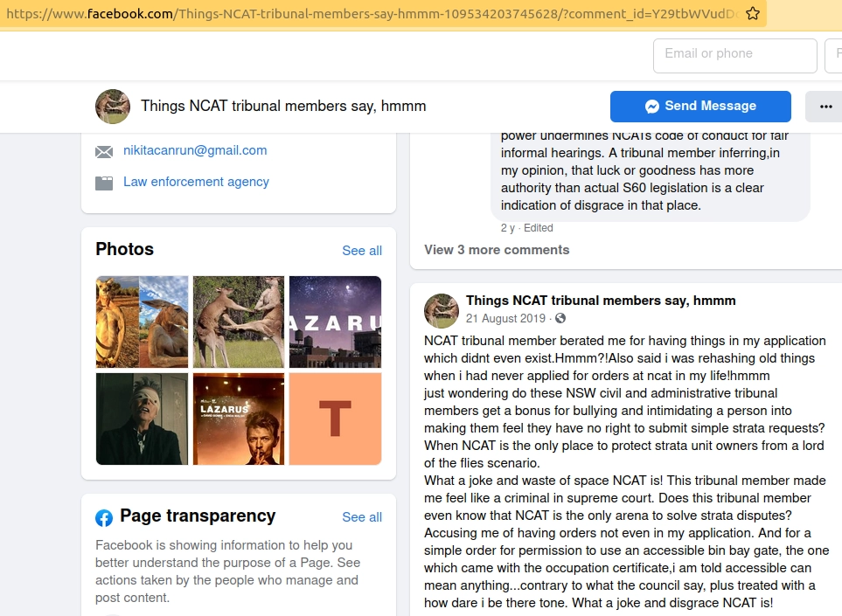
Task: Open the Law enforcement agency link
Action: pyautogui.click(x=196, y=182)
